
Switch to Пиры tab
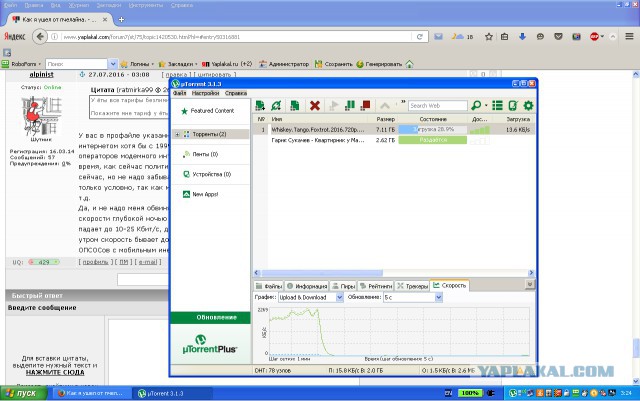[343, 286]
